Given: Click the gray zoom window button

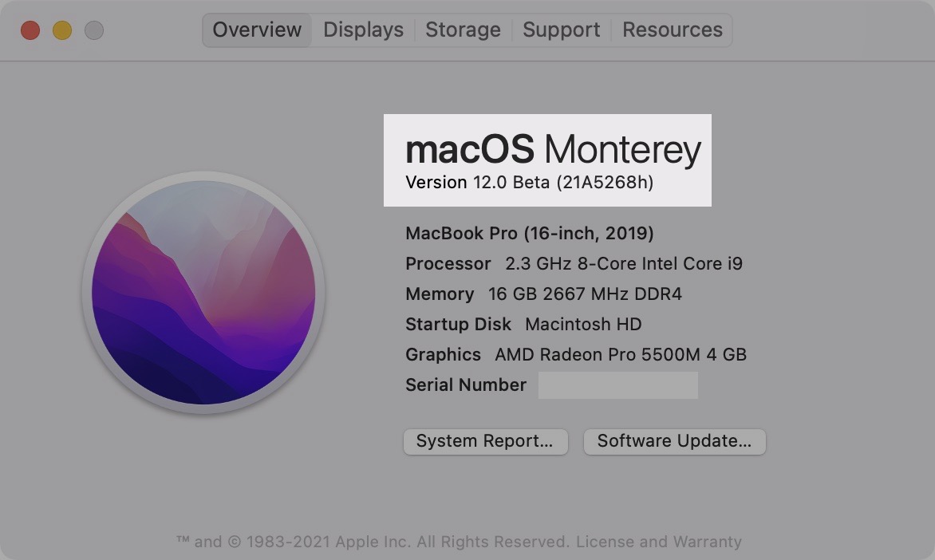Looking at the screenshot, I should click(x=94, y=31).
